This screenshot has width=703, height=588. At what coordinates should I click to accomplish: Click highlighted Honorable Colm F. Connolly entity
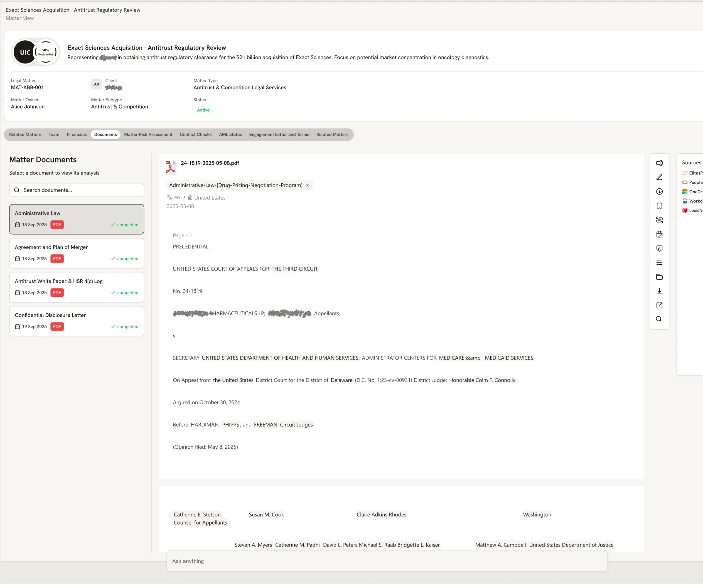(x=482, y=380)
